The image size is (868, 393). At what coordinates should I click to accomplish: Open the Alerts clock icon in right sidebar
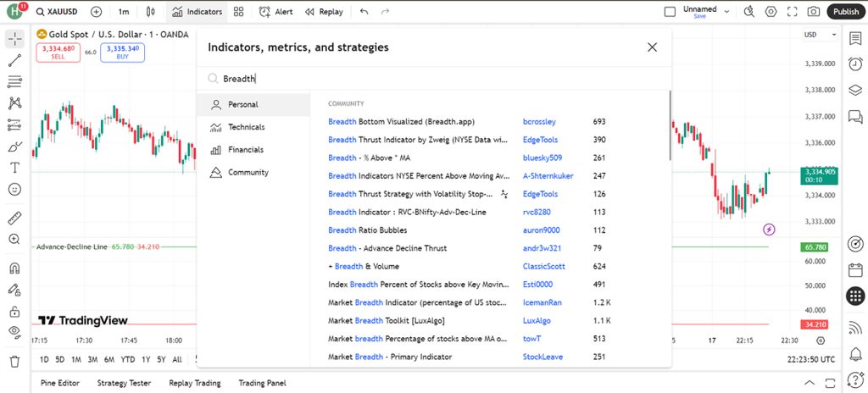pyautogui.click(x=855, y=64)
